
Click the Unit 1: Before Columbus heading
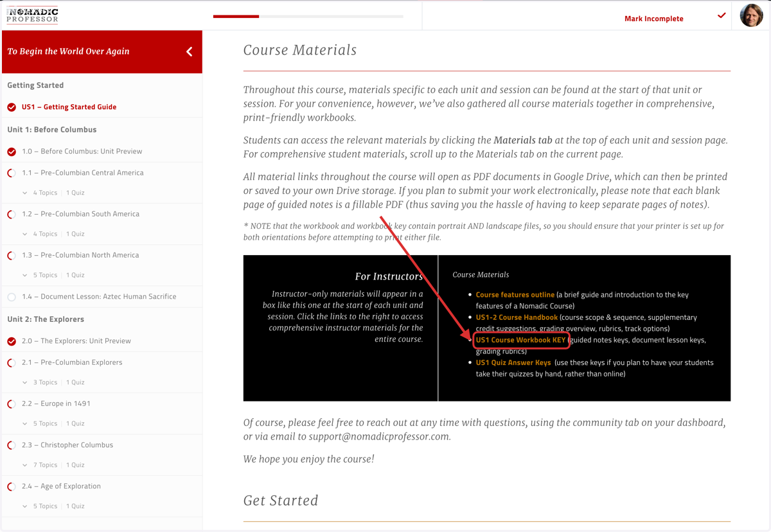click(x=52, y=129)
